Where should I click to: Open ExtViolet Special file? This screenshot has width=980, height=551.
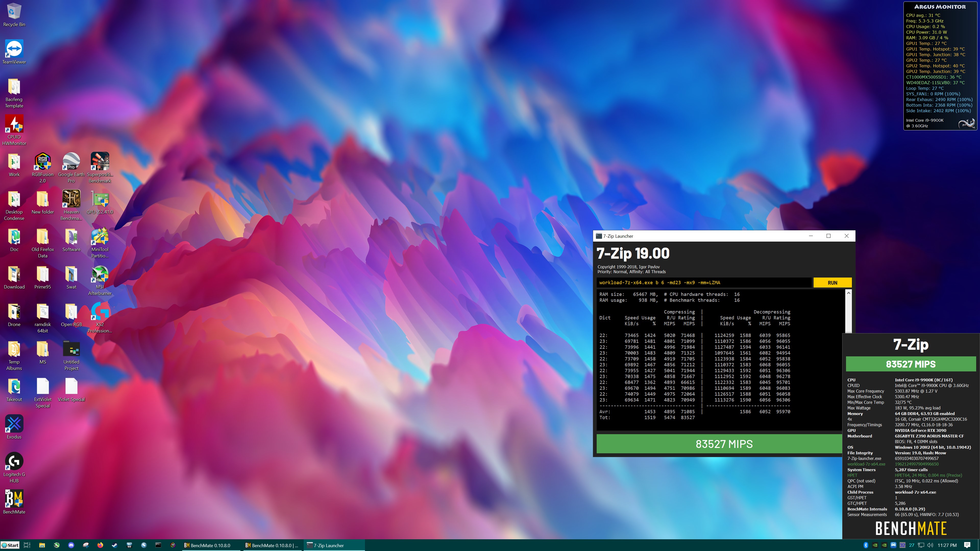click(43, 393)
